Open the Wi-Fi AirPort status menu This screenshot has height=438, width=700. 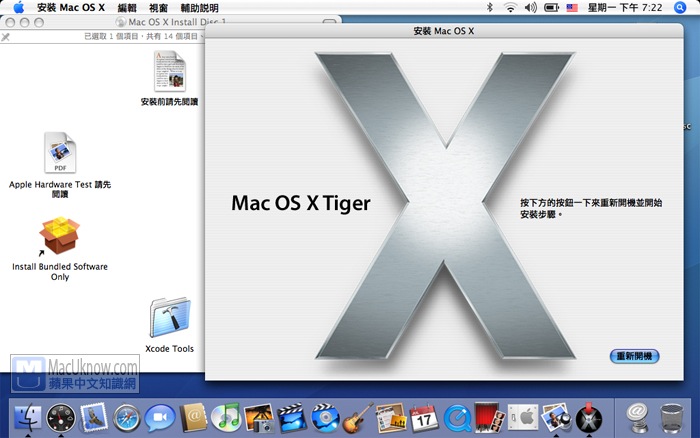coord(510,7)
